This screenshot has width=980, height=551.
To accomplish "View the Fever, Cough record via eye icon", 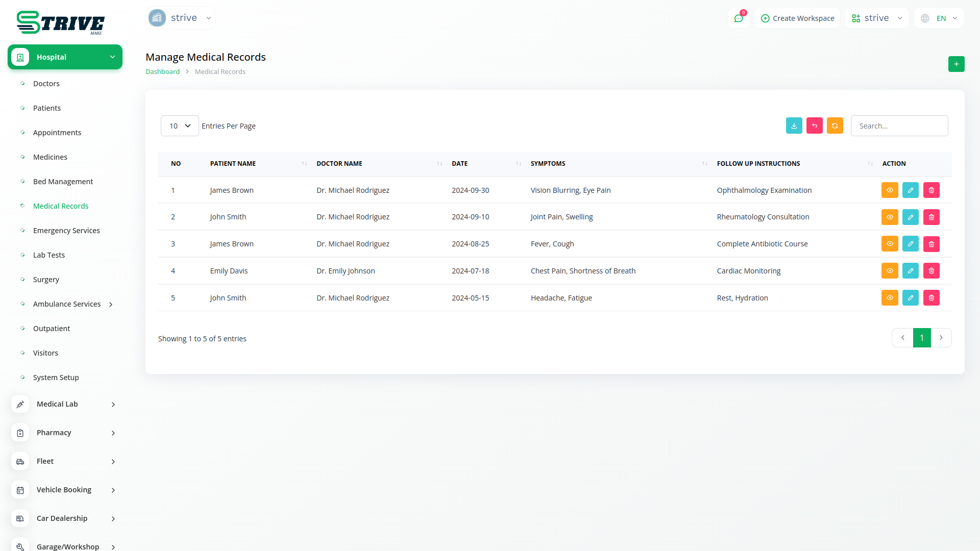I will point(889,244).
